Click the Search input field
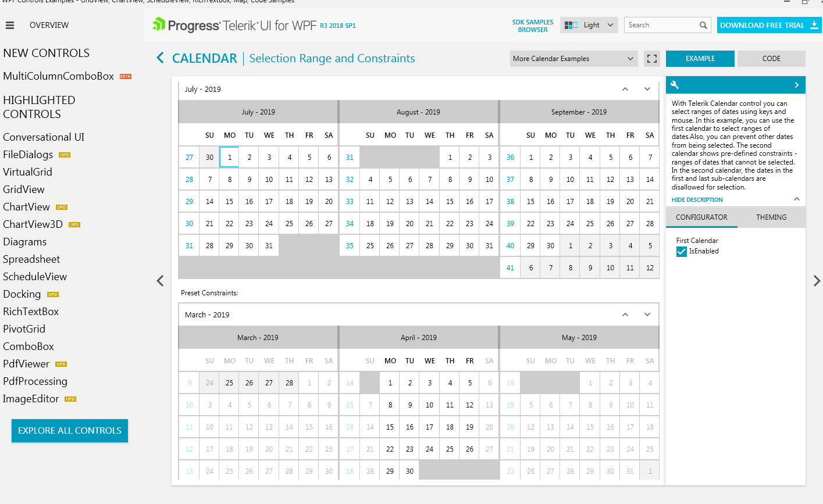 coord(660,25)
